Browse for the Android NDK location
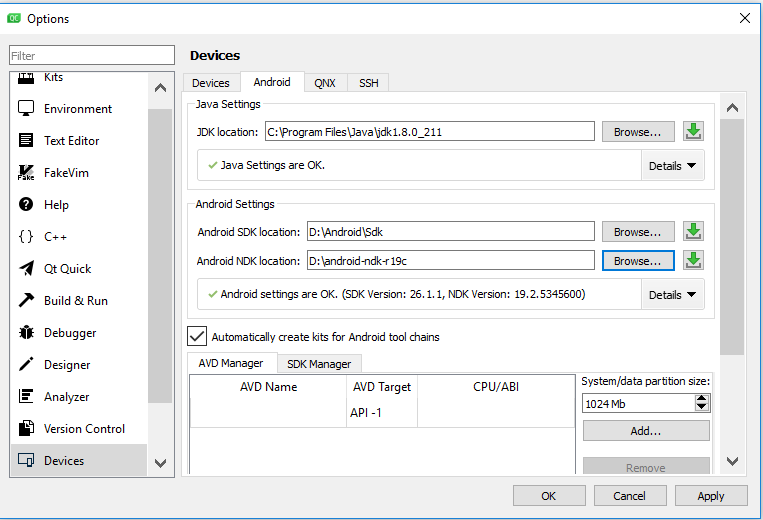The height and width of the screenshot is (520, 763). tap(637, 261)
